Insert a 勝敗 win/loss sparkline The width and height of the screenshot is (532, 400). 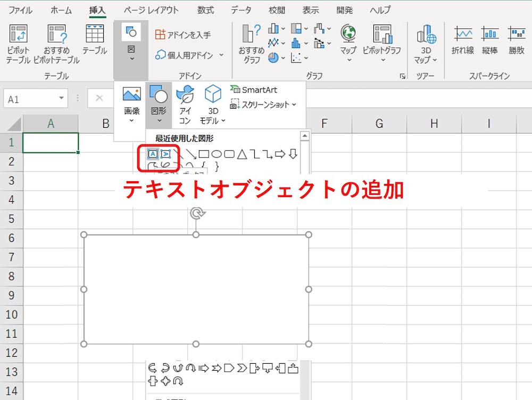click(517, 40)
